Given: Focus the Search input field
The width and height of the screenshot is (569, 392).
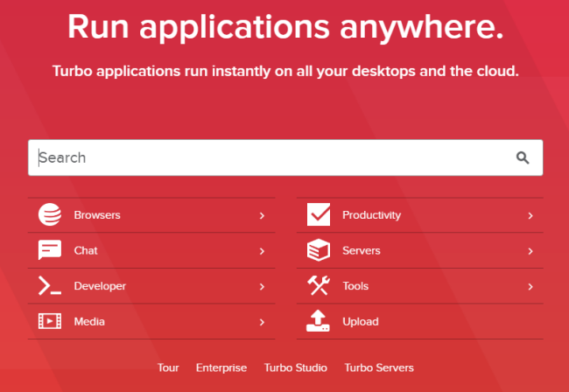Looking at the screenshot, I should [x=285, y=157].
